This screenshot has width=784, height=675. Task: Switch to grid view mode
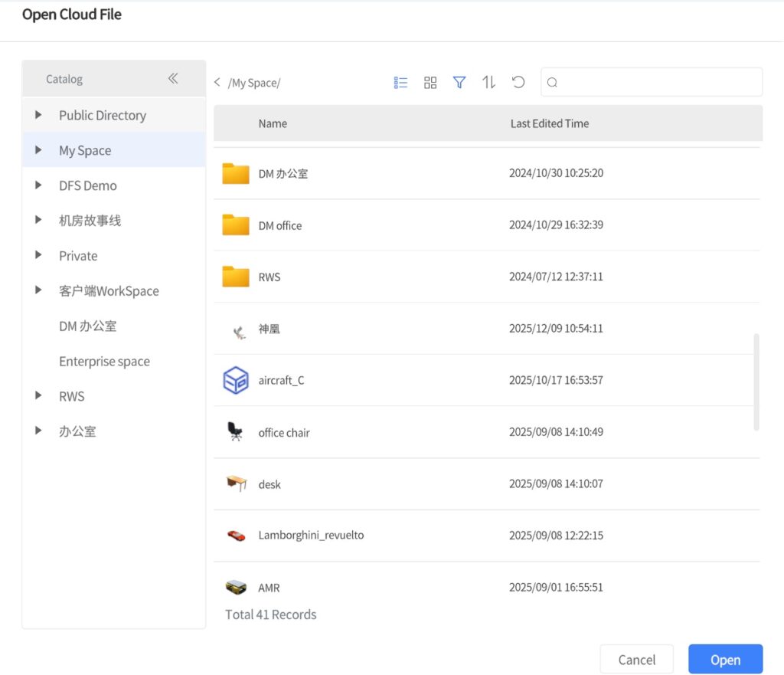point(430,82)
